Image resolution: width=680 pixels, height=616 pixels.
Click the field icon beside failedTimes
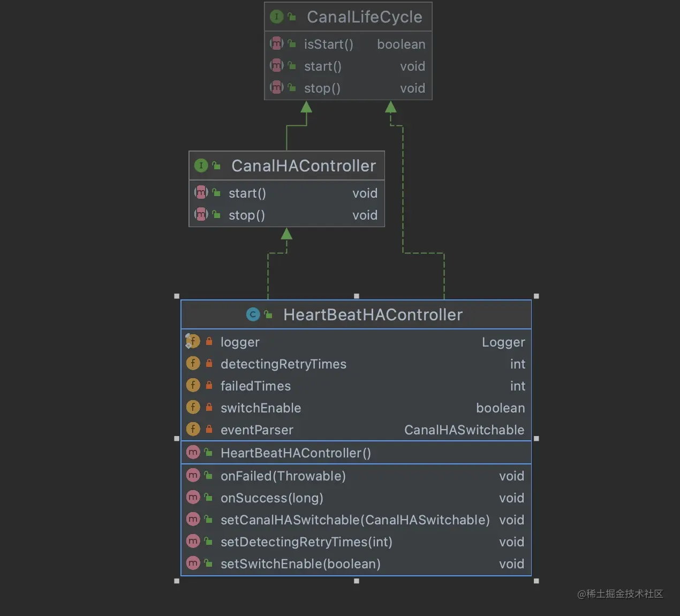pos(193,385)
